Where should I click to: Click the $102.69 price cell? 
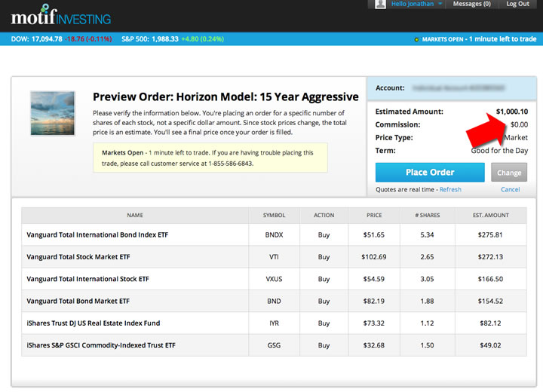click(373, 257)
